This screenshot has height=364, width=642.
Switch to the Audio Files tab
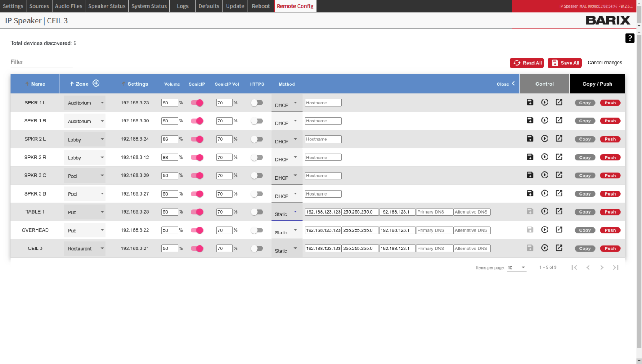(69, 6)
